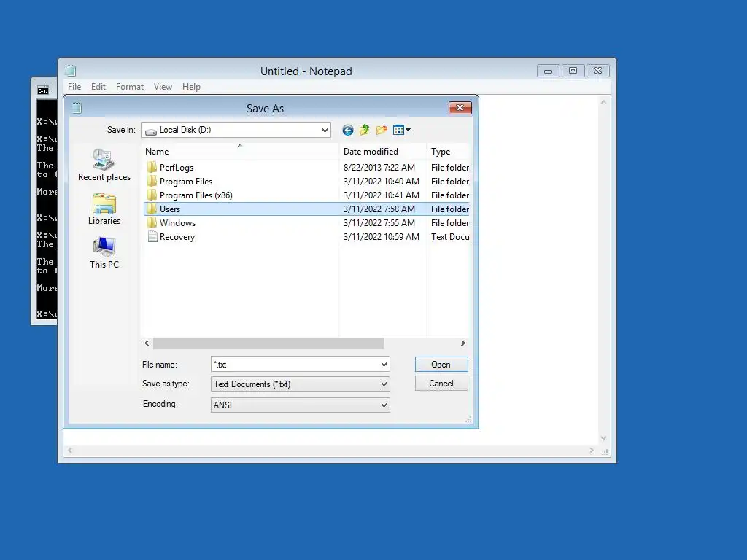
Task: Select the Recovery date 3/11/2022 10:59 AM
Action: (x=381, y=237)
